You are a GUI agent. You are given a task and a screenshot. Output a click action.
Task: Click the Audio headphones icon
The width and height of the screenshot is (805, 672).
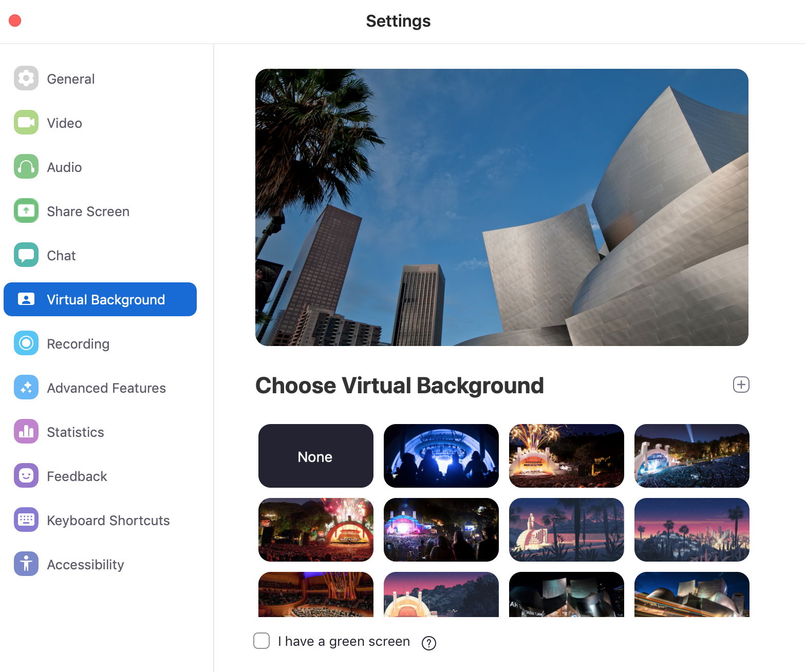[26, 166]
